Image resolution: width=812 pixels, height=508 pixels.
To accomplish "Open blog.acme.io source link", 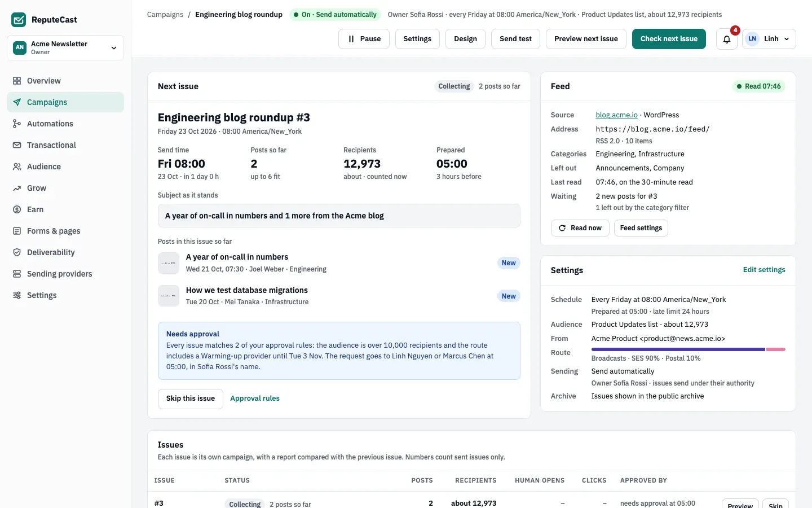I will point(616,115).
